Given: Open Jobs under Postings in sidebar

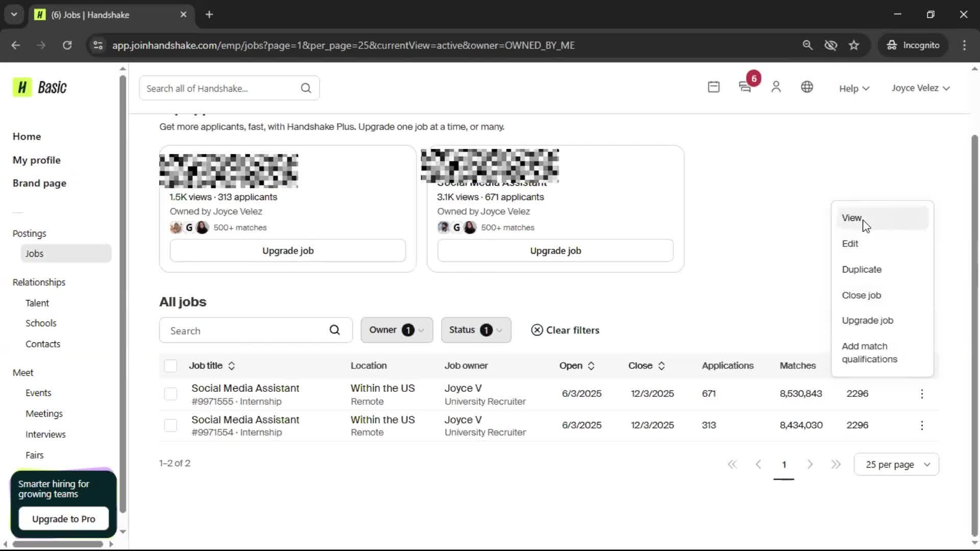Looking at the screenshot, I should click(x=66, y=254).
